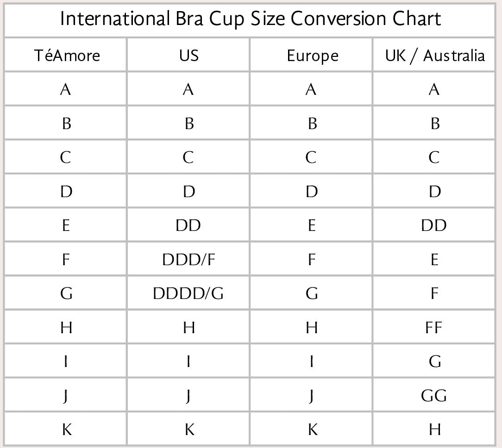Select the Europe column header

pos(312,56)
